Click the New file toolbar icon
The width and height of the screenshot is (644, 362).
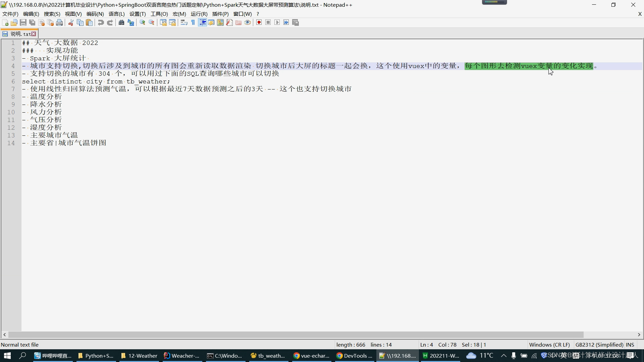[x=5, y=22]
